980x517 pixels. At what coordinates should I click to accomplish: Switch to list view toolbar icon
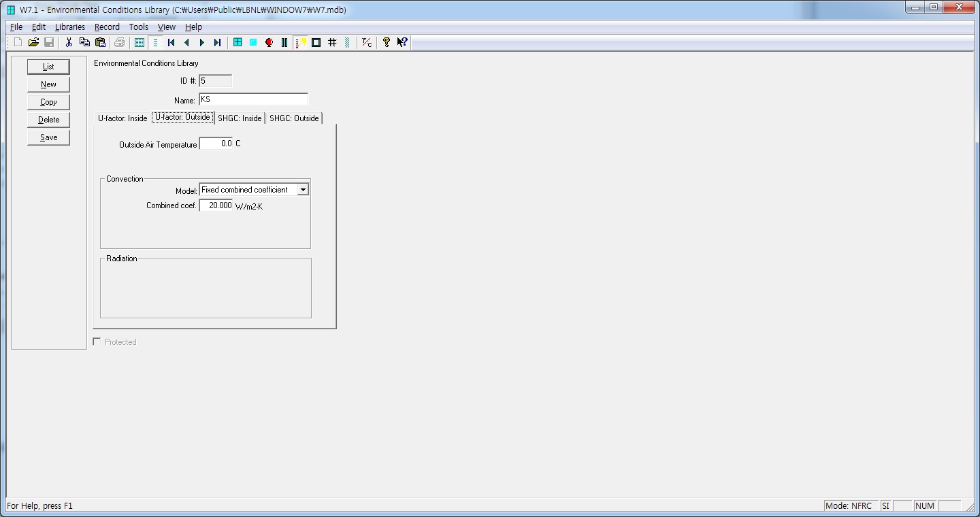[x=140, y=42]
